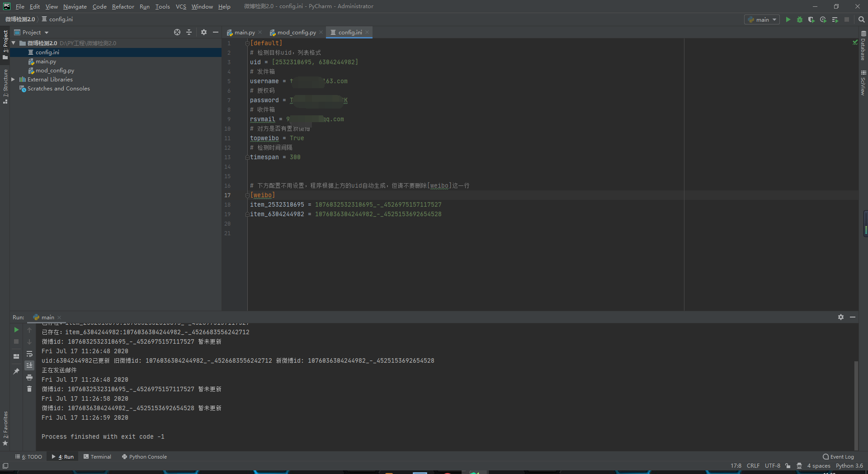Jump down the stack trace in the Run panel
Viewport: 868px width, 474px height.
[29, 341]
